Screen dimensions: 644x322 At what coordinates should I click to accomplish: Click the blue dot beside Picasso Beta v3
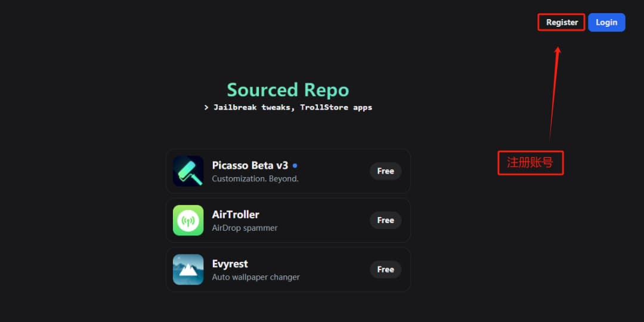click(x=295, y=166)
